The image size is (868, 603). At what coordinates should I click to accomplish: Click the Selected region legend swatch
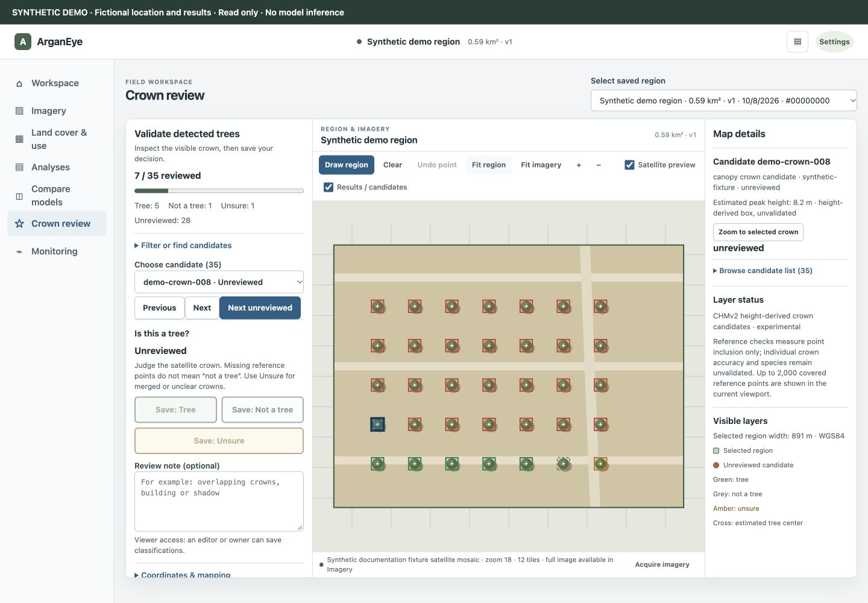pyautogui.click(x=716, y=450)
